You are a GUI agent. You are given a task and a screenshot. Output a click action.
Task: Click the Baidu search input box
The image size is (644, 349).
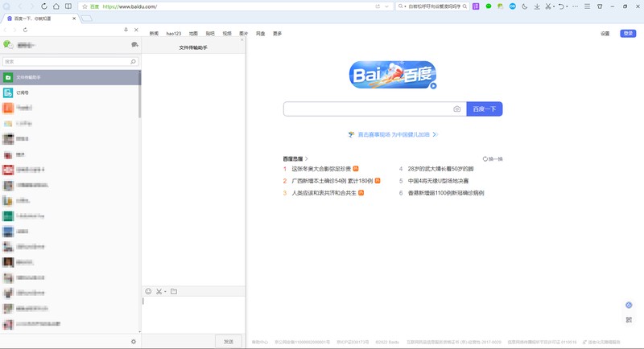pyautogui.click(x=366, y=109)
